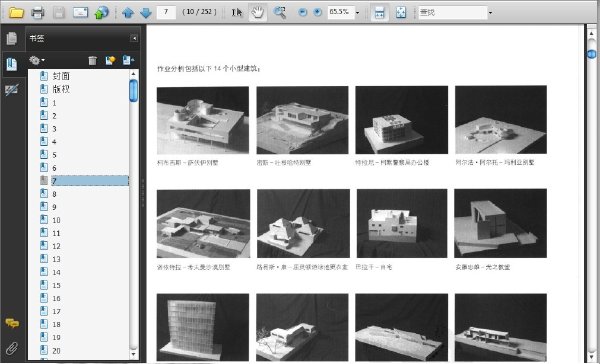Click the Villa Savoye model photo
600x364 pixels.
coord(203,120)
